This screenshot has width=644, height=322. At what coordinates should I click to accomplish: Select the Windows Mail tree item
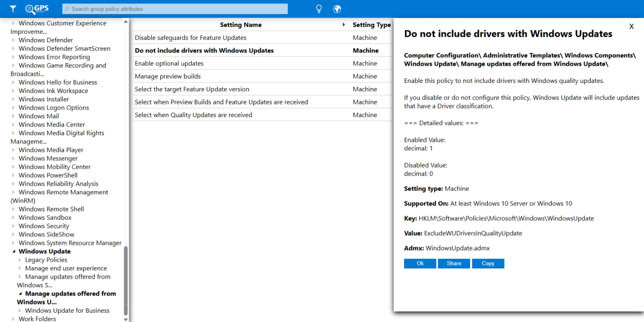tap(39, 116)
